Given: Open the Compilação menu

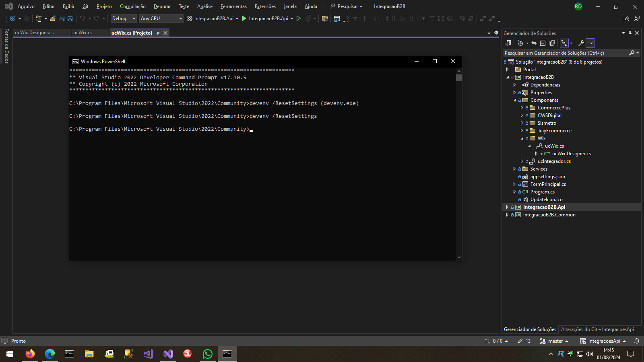Looking at the screenshot, I should coord(133,6).
